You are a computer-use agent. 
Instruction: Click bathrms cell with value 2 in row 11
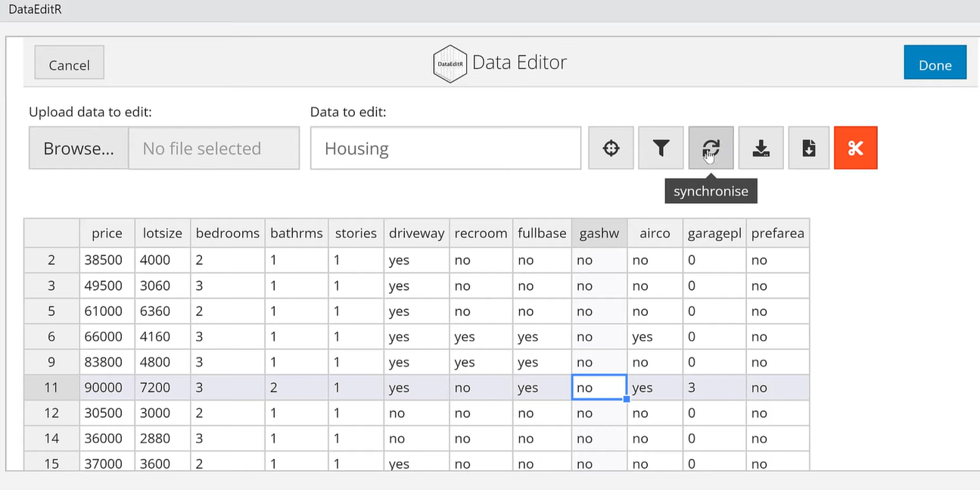click(x=297, y=388)
